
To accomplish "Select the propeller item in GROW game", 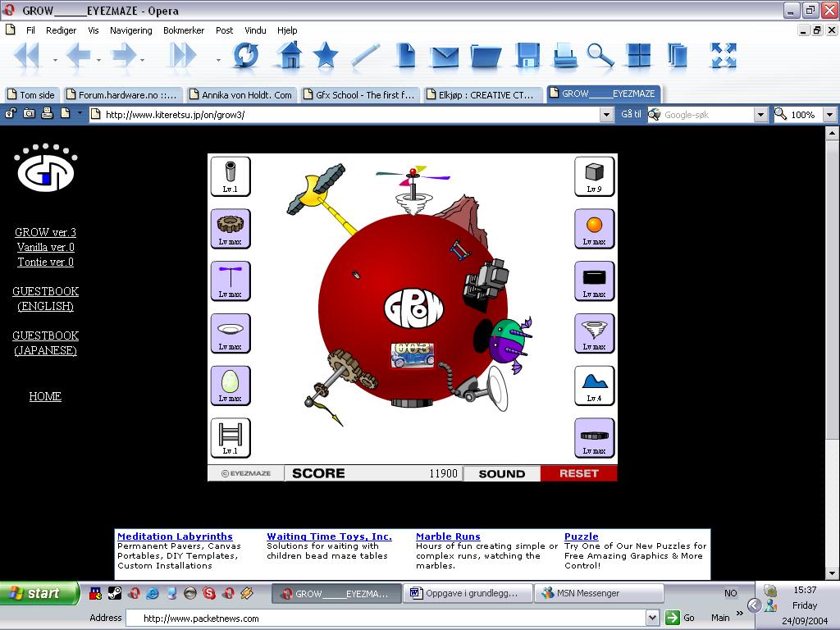I will click(231, 281).
